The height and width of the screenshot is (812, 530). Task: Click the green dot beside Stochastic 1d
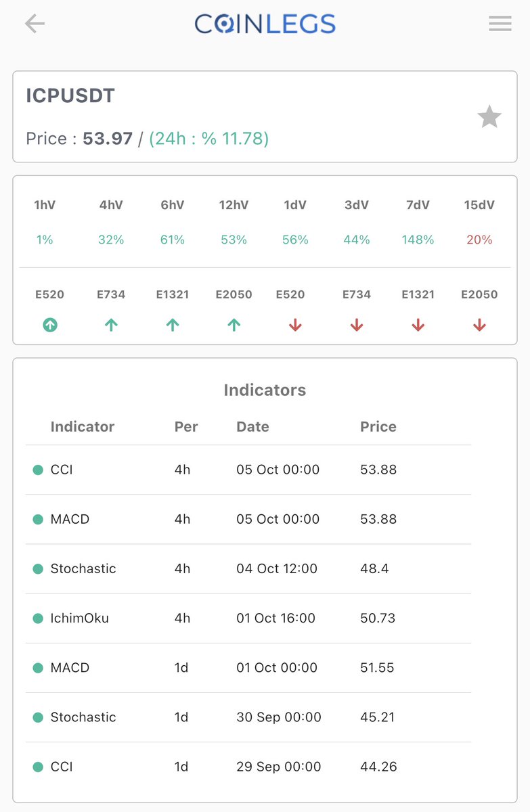[38, 717]
